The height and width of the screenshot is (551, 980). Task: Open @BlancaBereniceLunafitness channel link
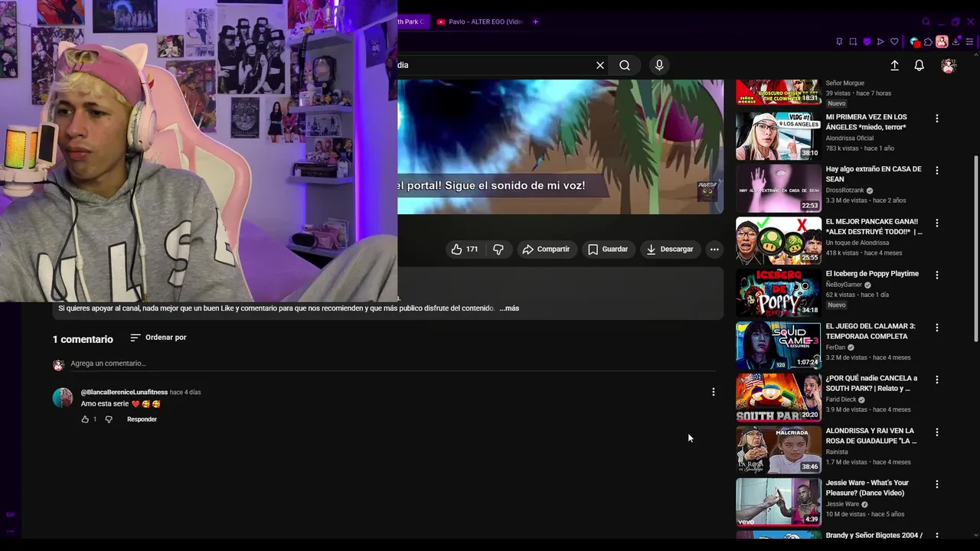[124, 393]
